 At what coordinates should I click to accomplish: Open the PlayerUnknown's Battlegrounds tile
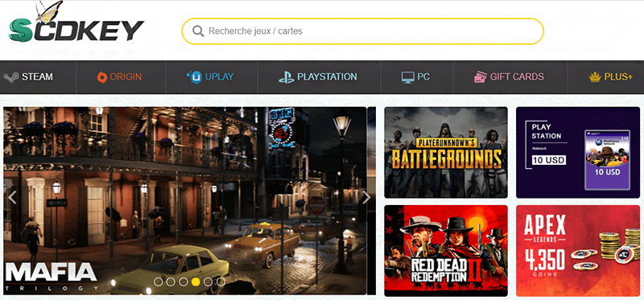[x=446, y=152]
